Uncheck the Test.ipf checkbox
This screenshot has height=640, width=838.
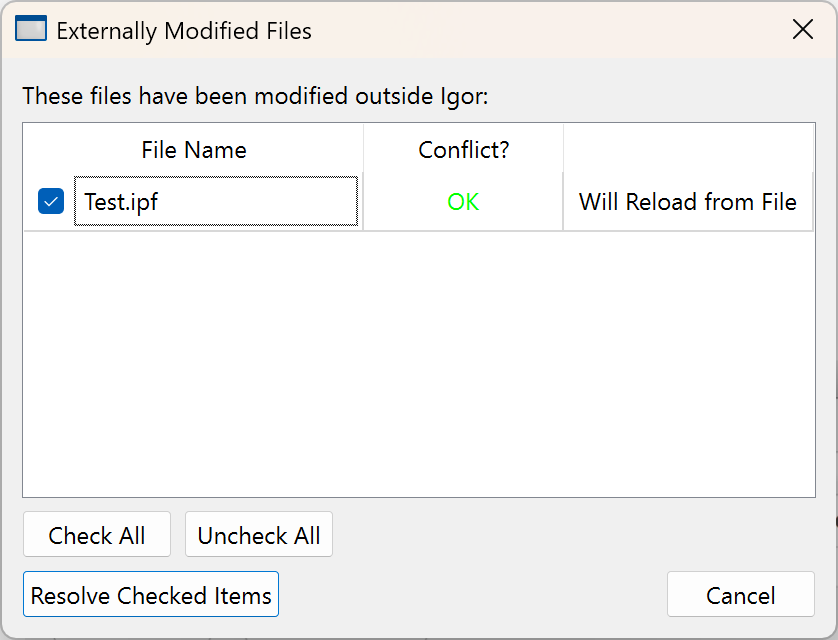click(51, 202)
